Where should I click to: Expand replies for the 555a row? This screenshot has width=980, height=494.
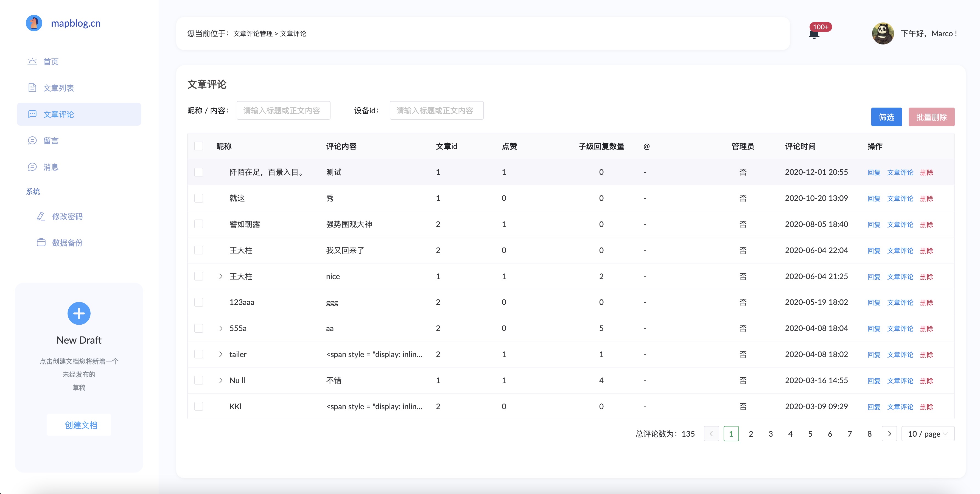pos(221,328)
